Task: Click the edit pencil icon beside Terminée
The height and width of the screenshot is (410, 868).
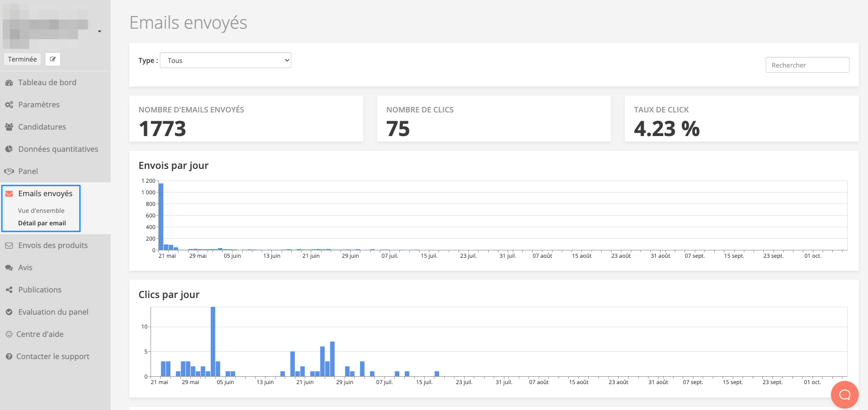Action: point(53,59)
